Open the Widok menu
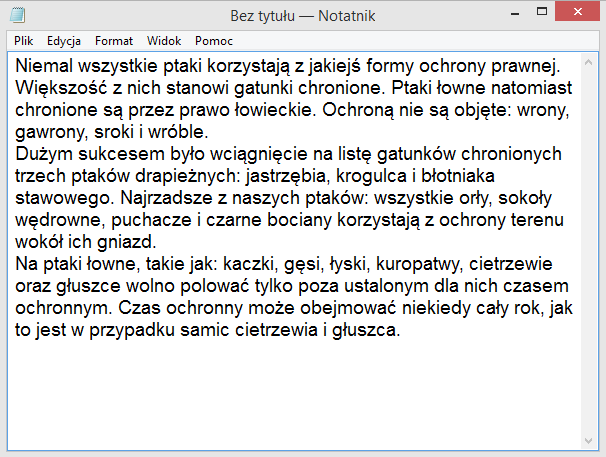The width and height of the screenshot is (606, 457). point(164,41)
